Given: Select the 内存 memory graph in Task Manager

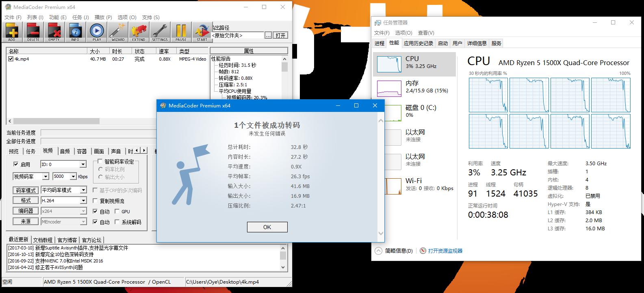Looking at the screenshot, I should (x=389, y=89).
